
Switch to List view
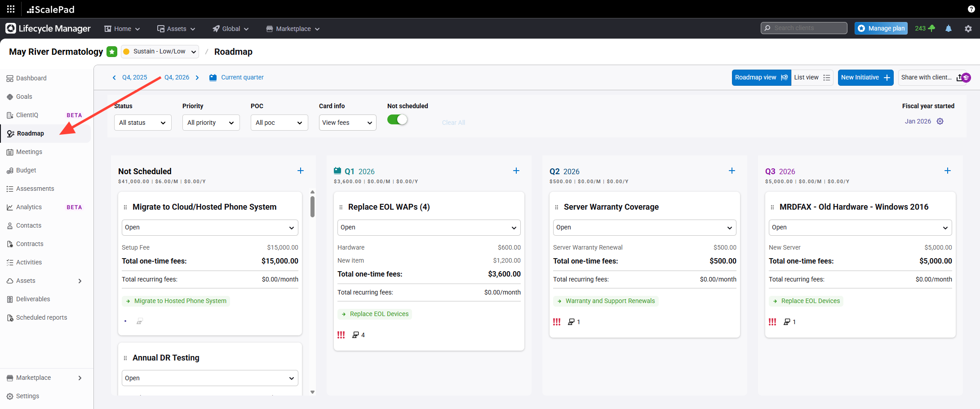pyautogui.click(x=811, y=78)
